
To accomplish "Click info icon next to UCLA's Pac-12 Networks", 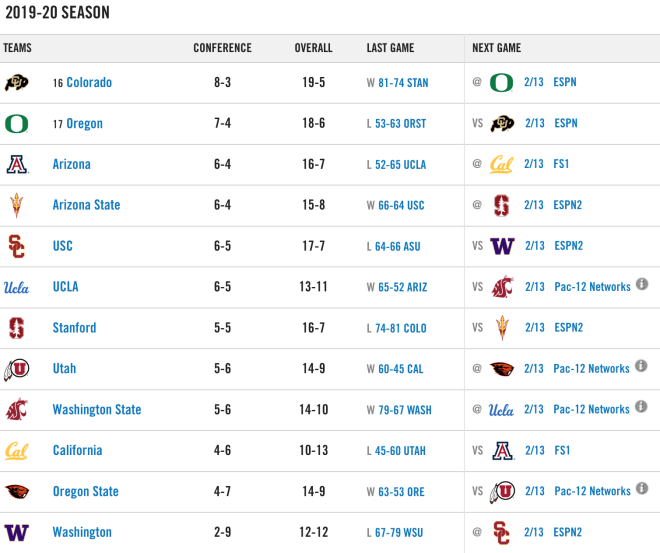I will pos(642,284).
